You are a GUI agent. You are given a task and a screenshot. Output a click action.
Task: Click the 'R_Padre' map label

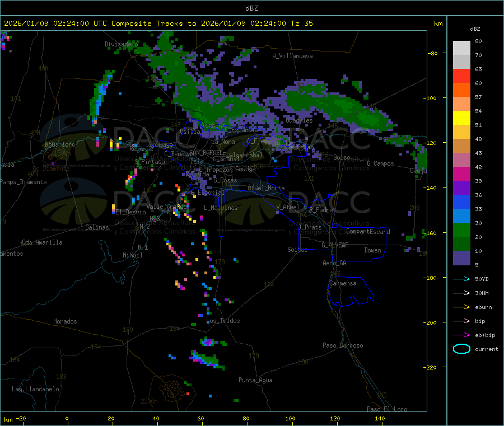click(x=321, y=210)
